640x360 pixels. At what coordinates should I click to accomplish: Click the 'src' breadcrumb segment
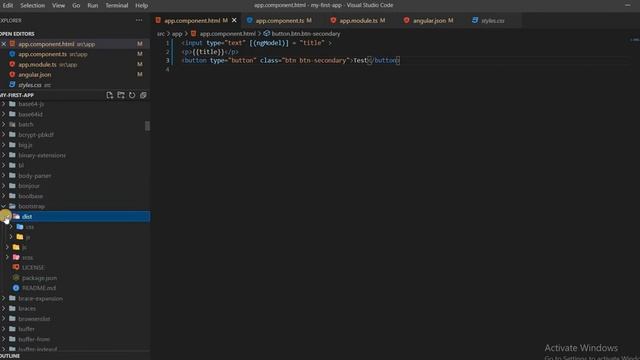tap(161, 33)
